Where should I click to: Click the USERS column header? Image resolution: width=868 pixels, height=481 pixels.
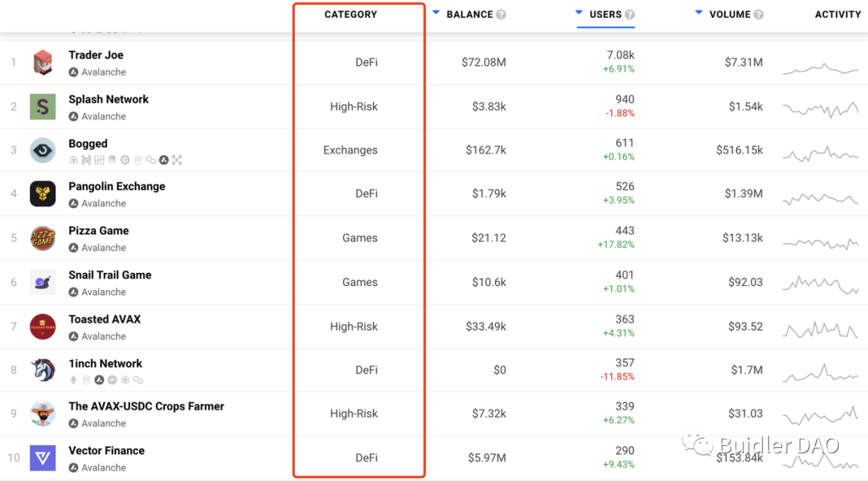pos(606,15)
